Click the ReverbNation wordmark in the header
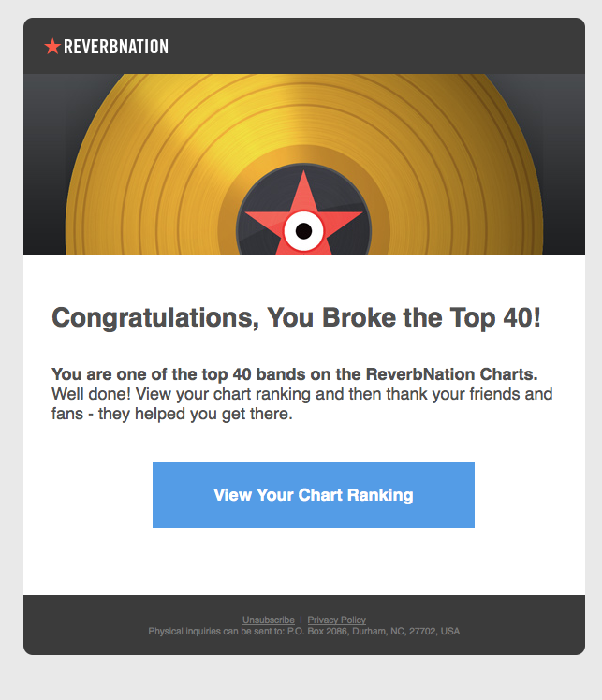602x700 pixels. click(x=116, y=47)
